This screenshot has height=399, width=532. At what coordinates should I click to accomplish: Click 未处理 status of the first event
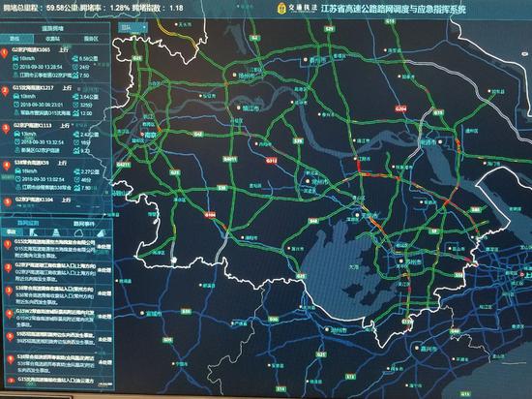pyautogui.click(x=103, y=247)
